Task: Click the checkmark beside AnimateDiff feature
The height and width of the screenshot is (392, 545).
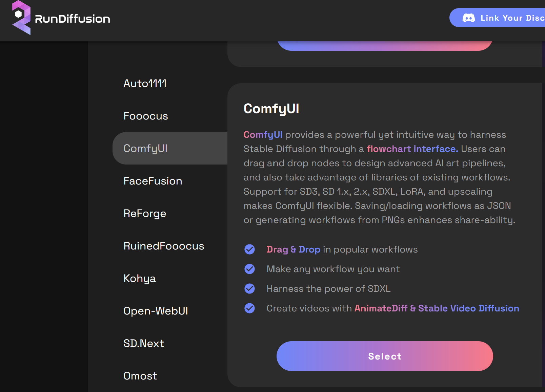Action: click(249, 308)
